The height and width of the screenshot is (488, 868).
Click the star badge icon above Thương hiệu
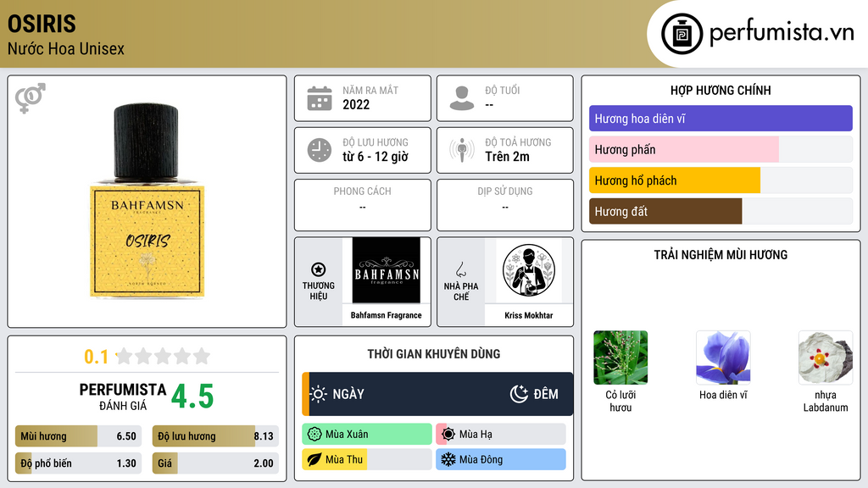(x=319, y=269)
